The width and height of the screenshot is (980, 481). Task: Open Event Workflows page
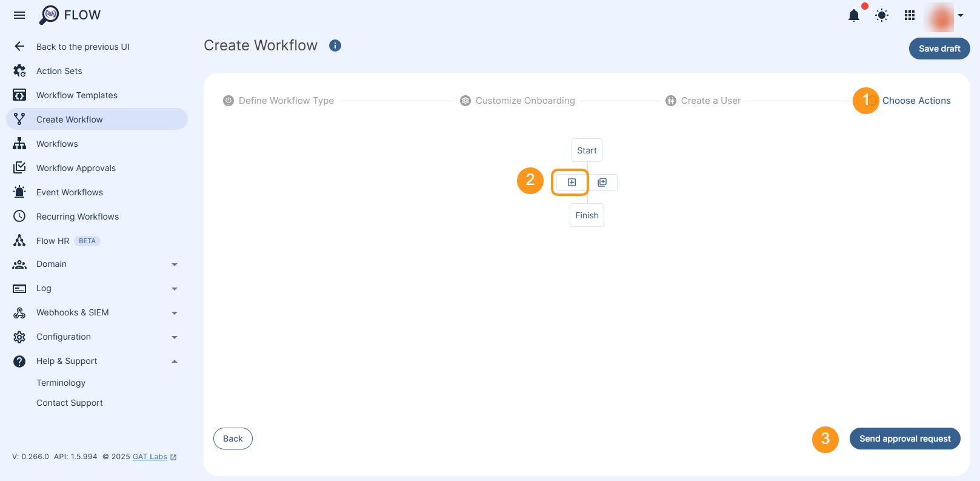70,192
